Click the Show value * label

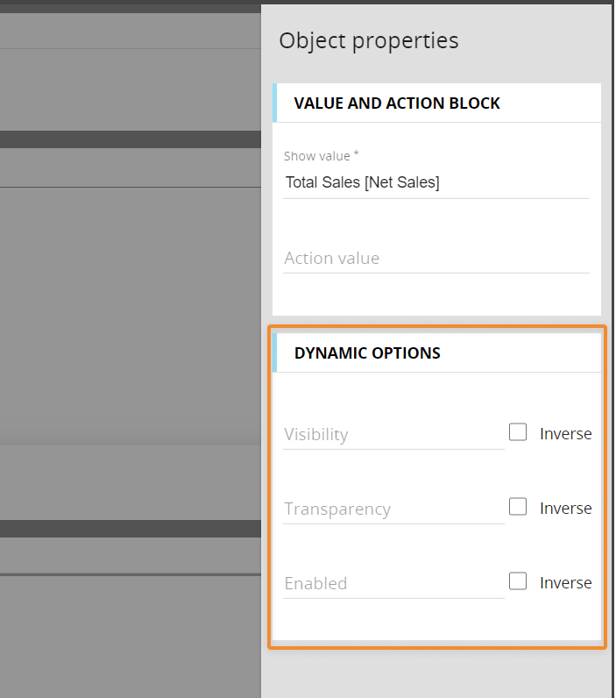pyautogui.click(x=321, y=156)
